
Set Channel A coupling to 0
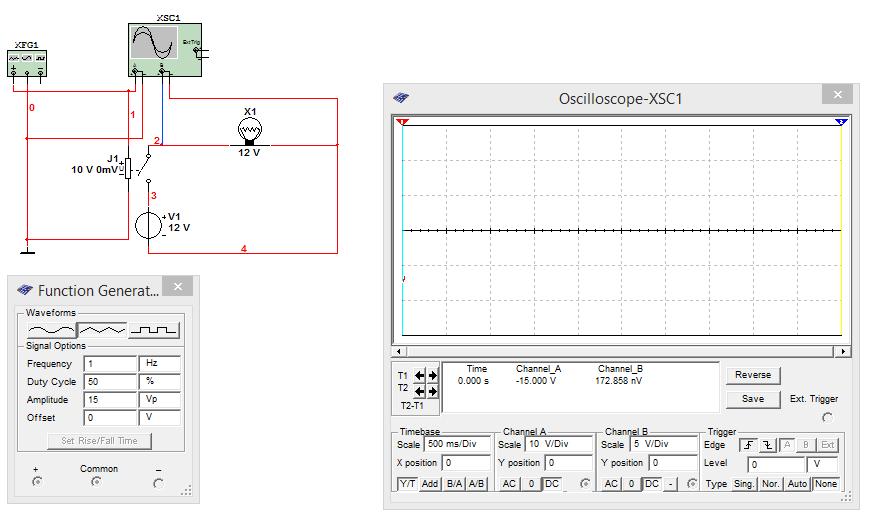531,484
